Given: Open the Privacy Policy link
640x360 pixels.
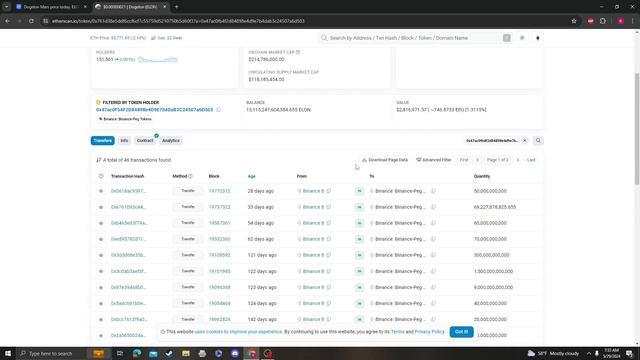Looking at the screenshot, I should click(429, 332).
